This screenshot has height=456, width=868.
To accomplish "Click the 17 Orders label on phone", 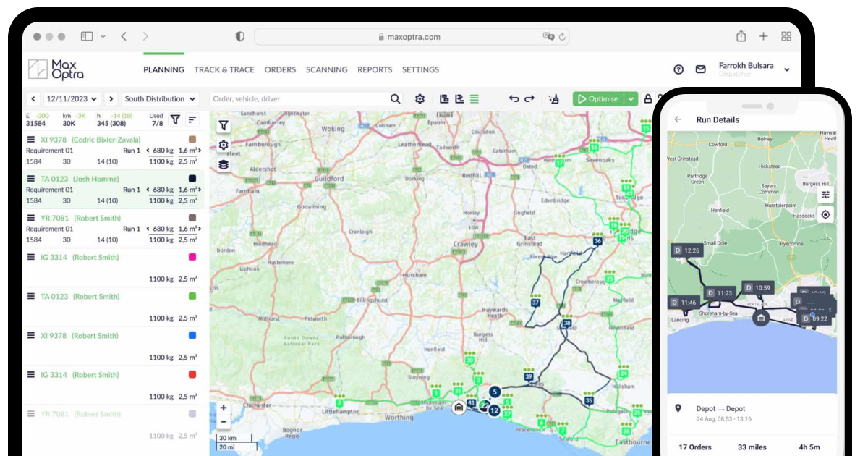I will coord(695,447).
